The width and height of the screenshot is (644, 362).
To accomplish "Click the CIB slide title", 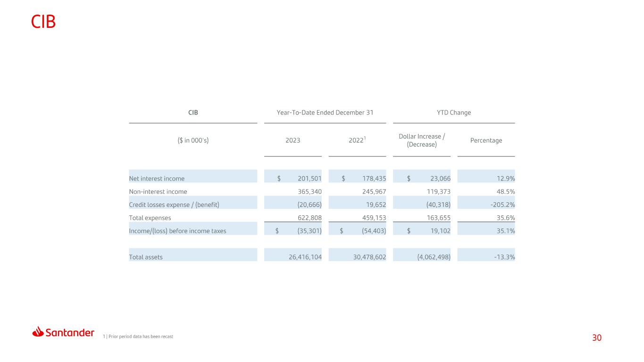I will [43, 21].
